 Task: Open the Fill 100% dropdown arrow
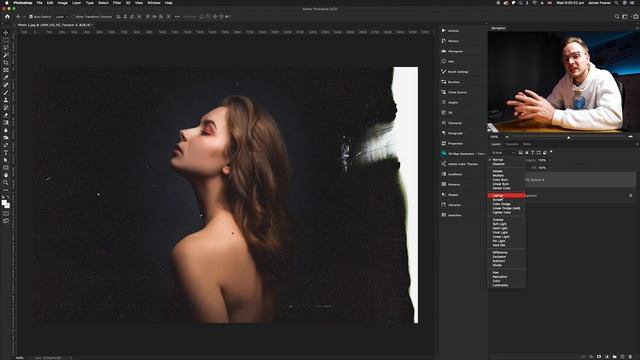[x=549, y=168]
